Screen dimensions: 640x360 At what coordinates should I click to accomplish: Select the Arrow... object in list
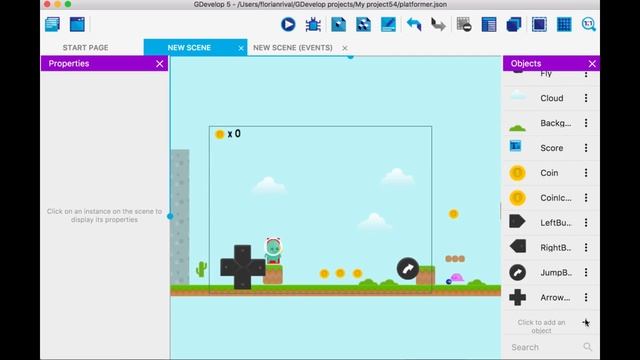551,297
